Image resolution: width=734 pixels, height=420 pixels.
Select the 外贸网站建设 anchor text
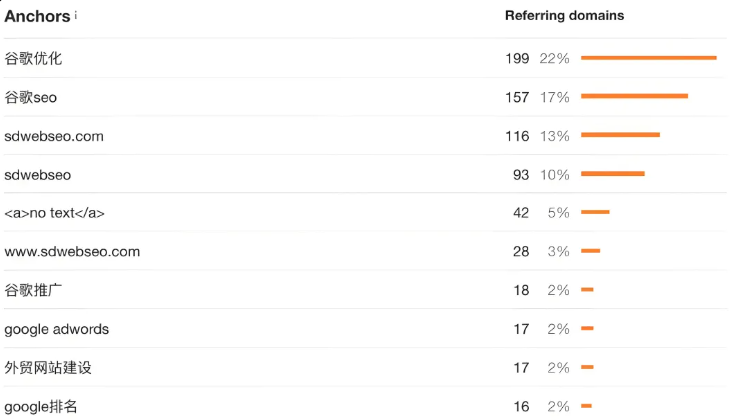click(x=48, y=367)
